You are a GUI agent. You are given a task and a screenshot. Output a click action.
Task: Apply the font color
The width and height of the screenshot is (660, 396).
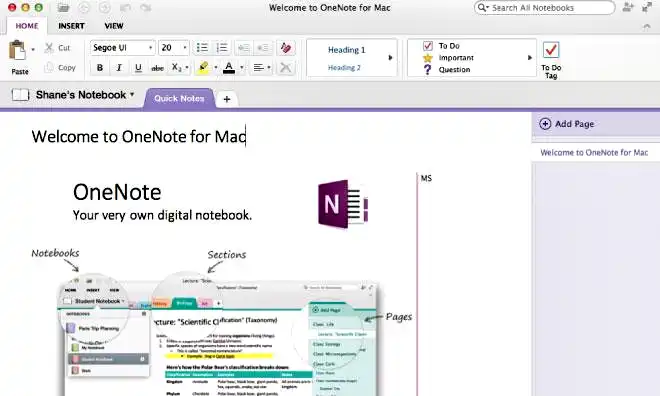[x=229, y=67]
